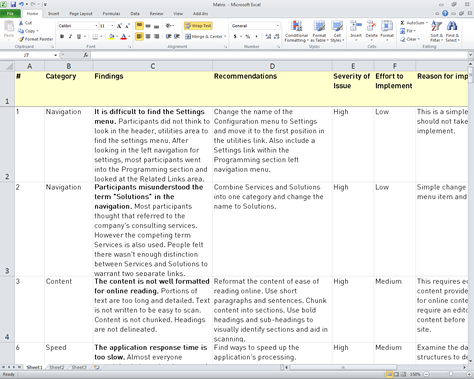474x379 pixels.
Task: Undo the last action
Action: point(21,4)
